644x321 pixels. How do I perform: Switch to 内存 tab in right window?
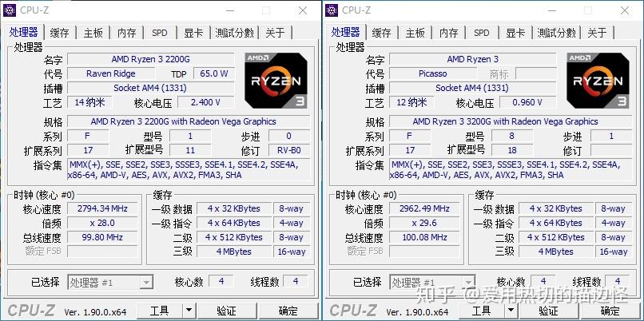[448, 33]
